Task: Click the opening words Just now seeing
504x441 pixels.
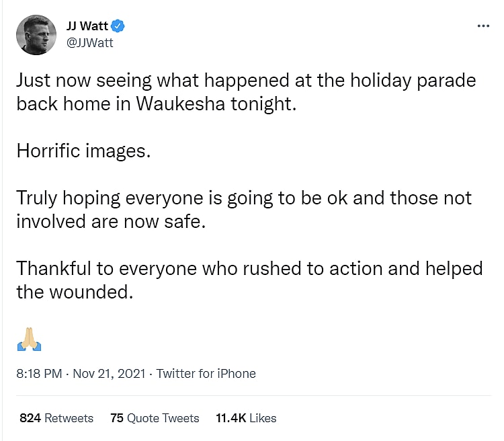Action: pos(75,81)
